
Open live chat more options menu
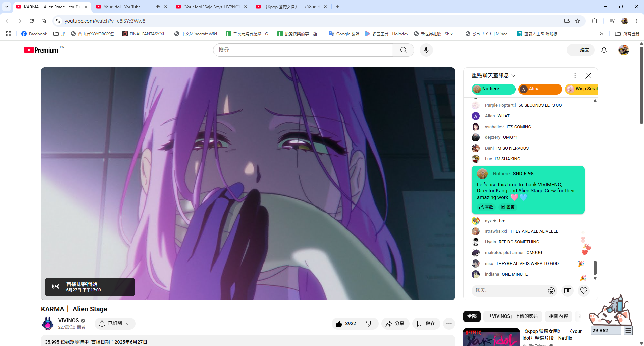click(x=575, y=76)
